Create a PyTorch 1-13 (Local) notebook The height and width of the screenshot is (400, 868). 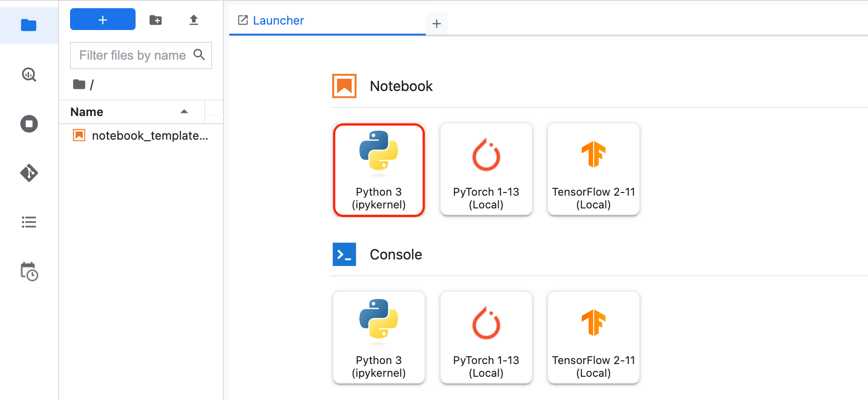tap(486, 170)
